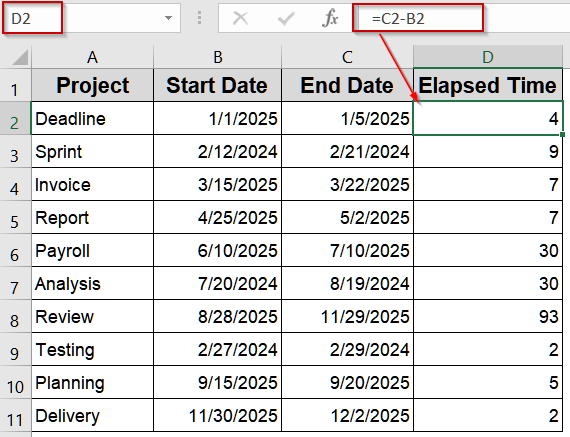Screen dimensions: 570x437
Task: Select row 6 header
Action: (15, 250)
